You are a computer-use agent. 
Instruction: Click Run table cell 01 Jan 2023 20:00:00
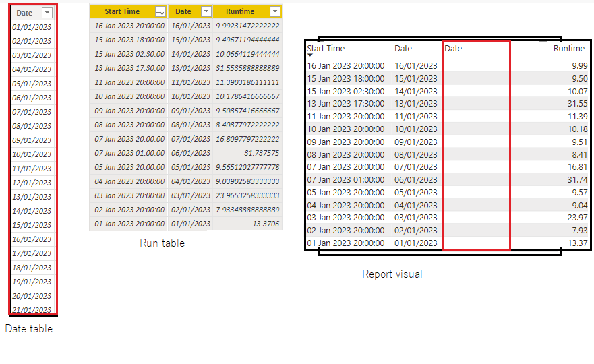pos(129,224)
